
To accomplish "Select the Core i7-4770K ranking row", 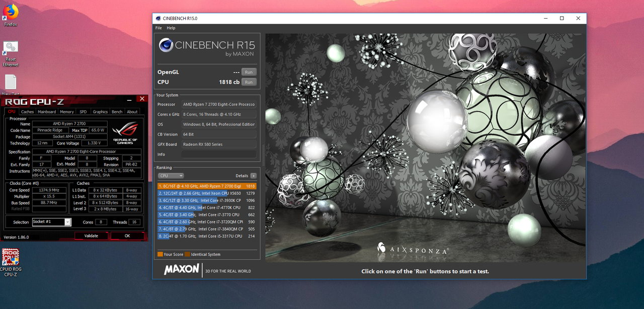I will pos(207,207).
